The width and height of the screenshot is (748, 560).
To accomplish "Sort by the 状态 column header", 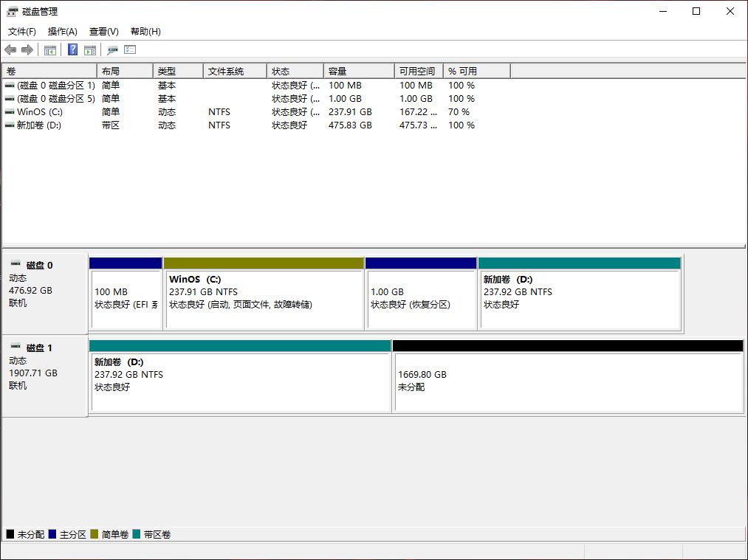I will pos(295,71).
